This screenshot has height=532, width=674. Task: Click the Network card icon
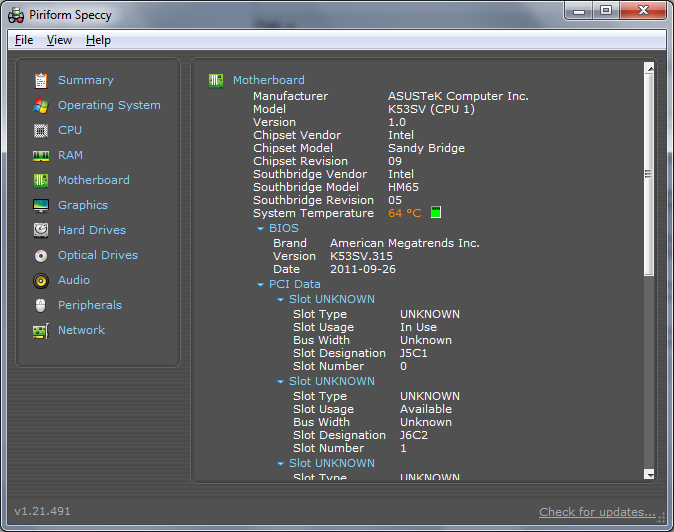tap(41, 330)
